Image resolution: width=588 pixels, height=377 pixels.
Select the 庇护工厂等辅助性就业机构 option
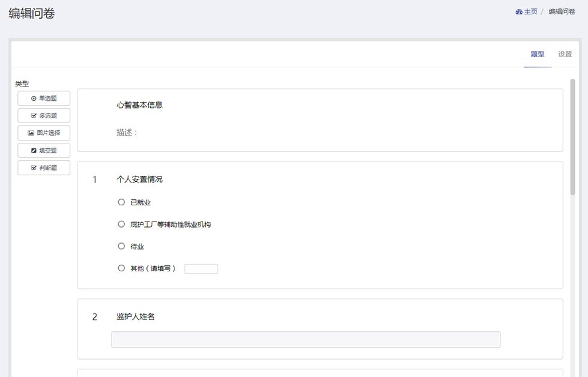pos(121,224)
